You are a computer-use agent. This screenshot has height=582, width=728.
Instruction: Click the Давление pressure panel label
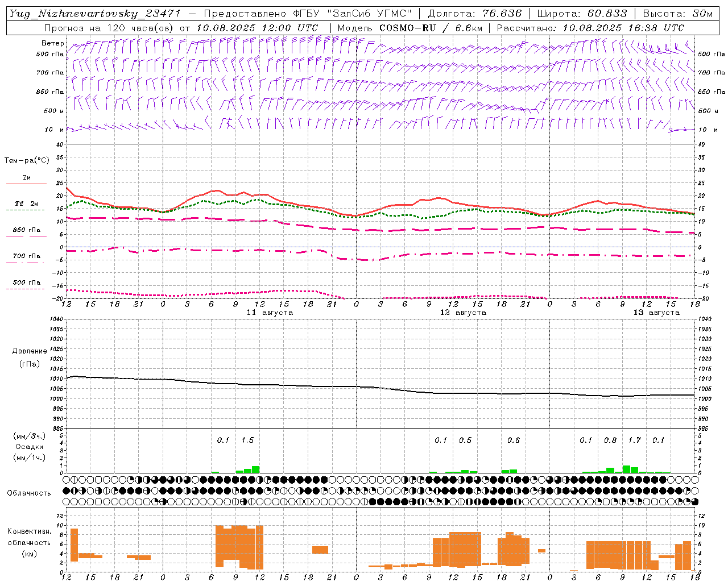[30, 351]
